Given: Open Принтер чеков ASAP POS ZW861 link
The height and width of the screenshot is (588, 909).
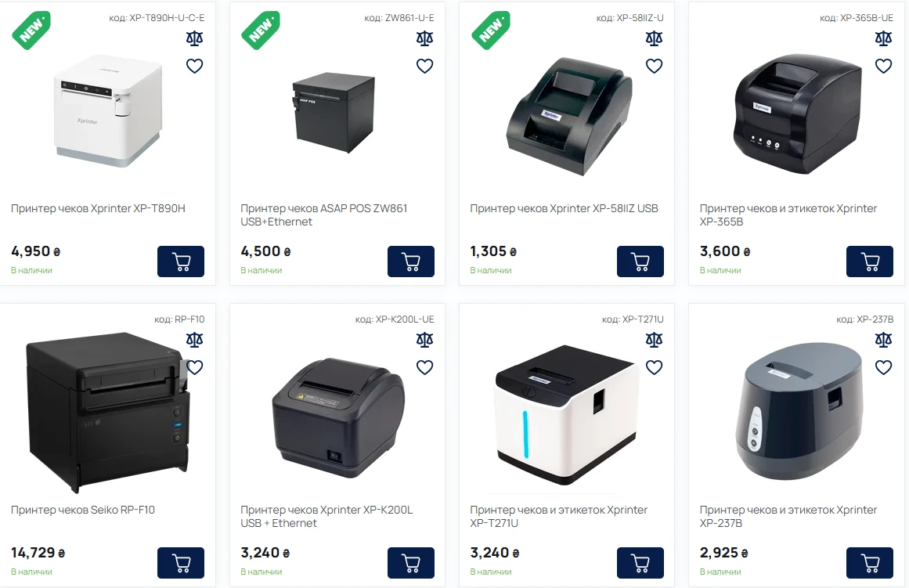Looking at the screenshot, I should coord(324,215).
